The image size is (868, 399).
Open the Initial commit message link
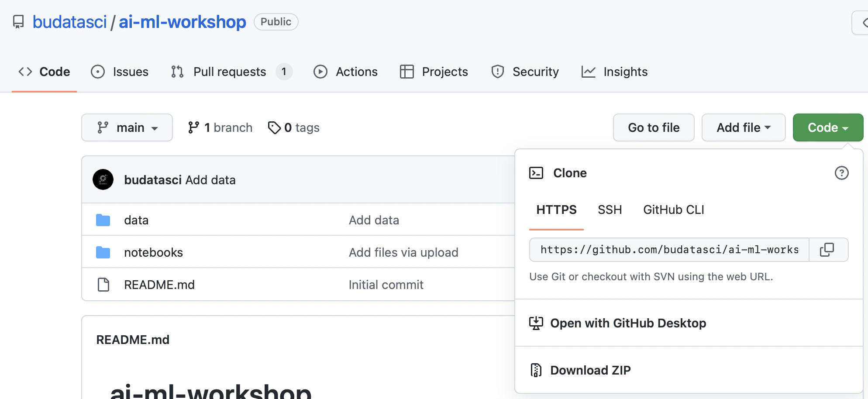[386, 285]
